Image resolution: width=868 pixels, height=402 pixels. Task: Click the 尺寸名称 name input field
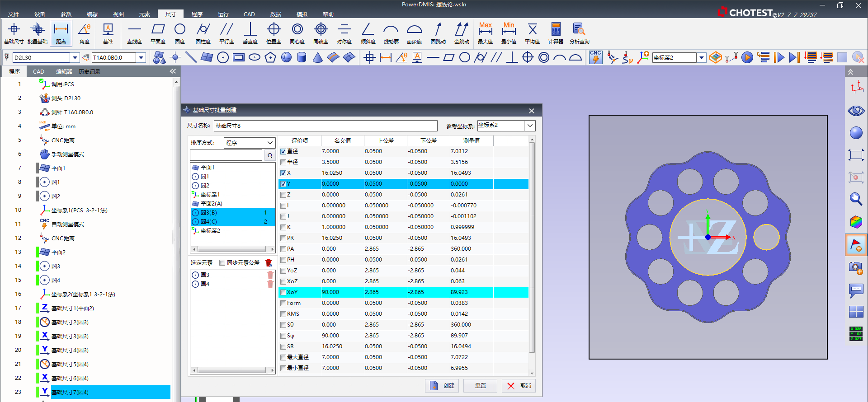(325, 126)
